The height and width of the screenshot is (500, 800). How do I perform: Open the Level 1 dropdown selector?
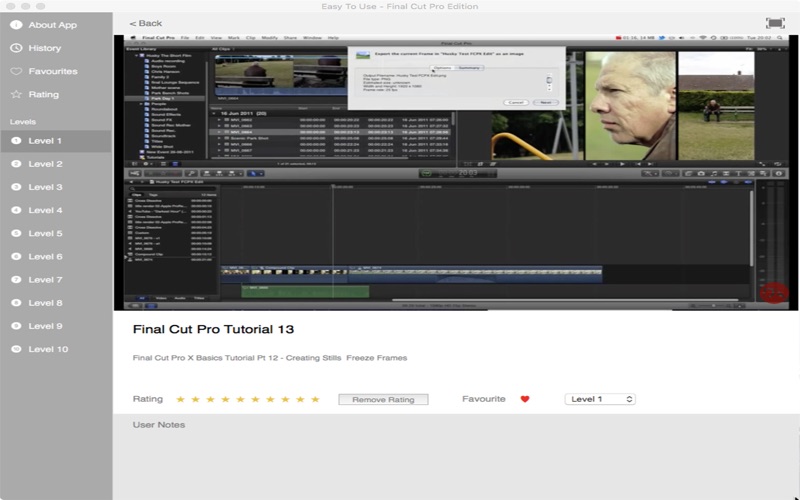click(600, 399)
